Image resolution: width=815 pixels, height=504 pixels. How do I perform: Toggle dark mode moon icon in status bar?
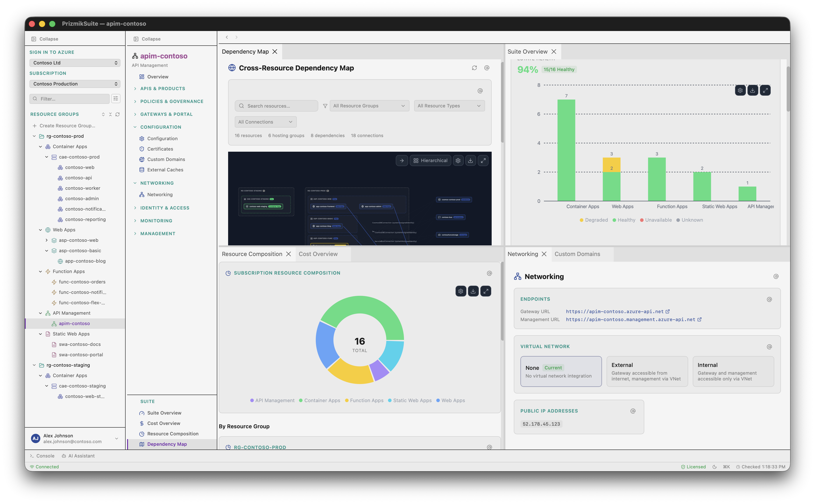[714, 467]
